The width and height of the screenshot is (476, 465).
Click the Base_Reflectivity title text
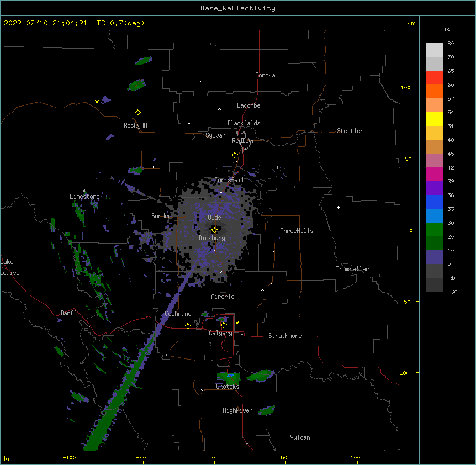238,8
